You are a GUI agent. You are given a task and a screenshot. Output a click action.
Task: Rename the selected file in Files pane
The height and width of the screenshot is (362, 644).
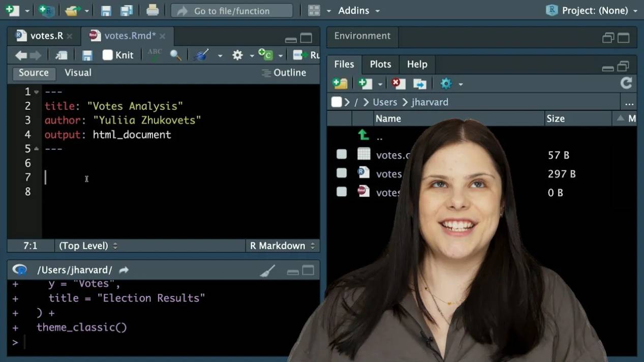[420, 83]
